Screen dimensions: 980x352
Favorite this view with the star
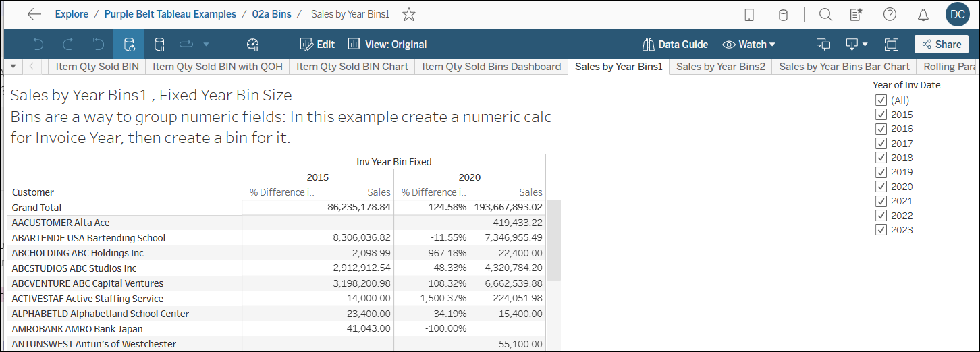point(409,14)
